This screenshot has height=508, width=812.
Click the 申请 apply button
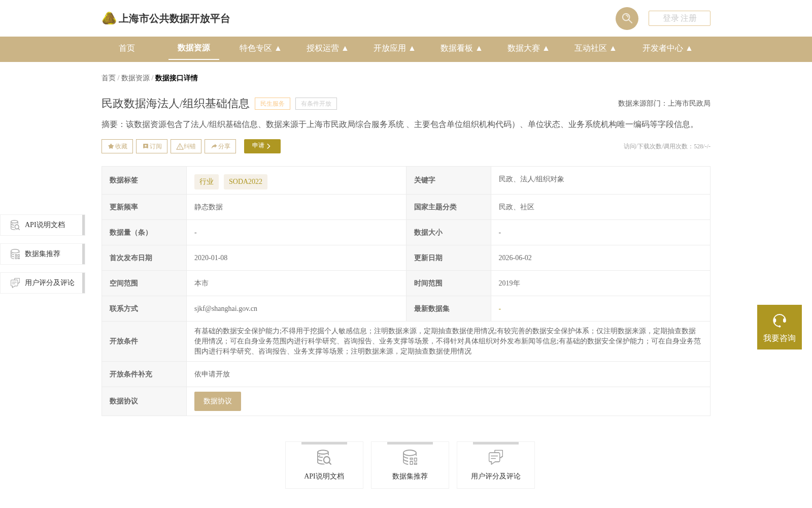tap(262, 146)
